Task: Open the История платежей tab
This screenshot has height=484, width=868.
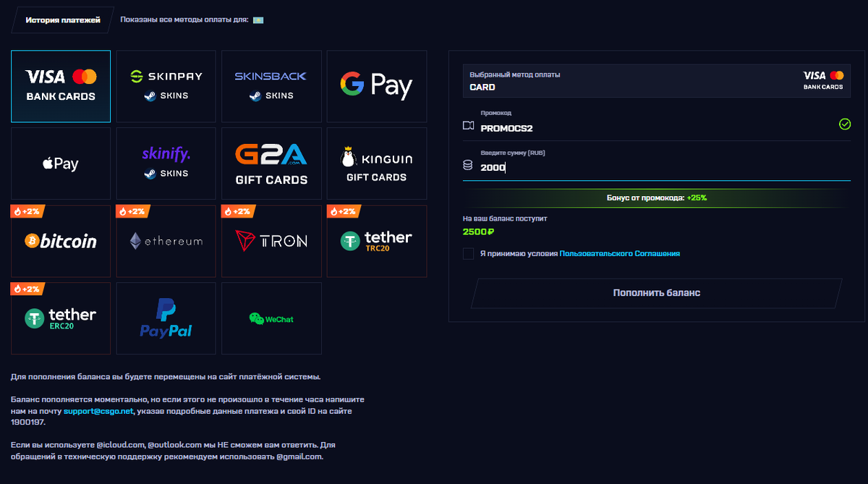Action: pos(63,20)
